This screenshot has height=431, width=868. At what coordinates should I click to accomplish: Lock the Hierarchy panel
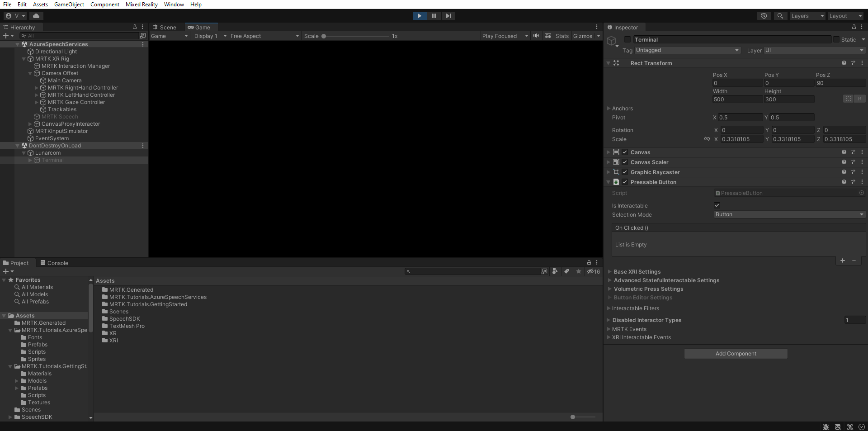point(134,27)
